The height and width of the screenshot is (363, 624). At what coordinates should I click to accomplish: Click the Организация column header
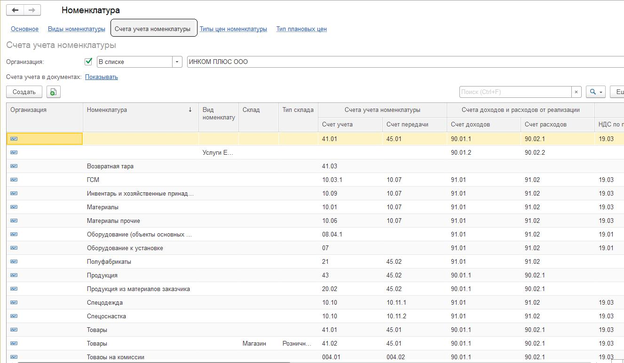coord(45,117)
